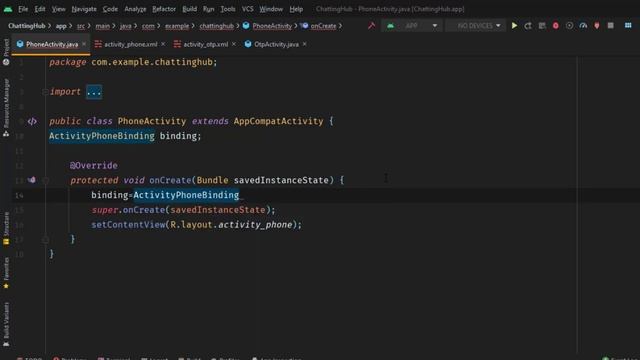Image resolution: width=640 pixels, height=360 pixels.
Task: Open the NO DEVICES device selector
Action: point(476,26)
